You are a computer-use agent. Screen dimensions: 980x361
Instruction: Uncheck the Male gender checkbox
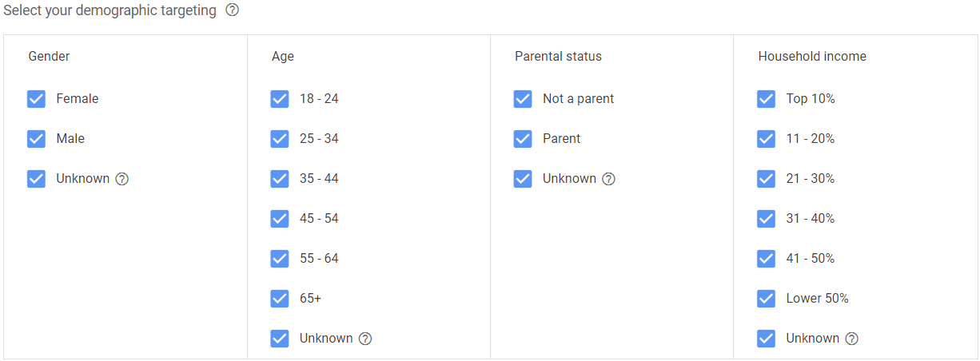point(36,139)
